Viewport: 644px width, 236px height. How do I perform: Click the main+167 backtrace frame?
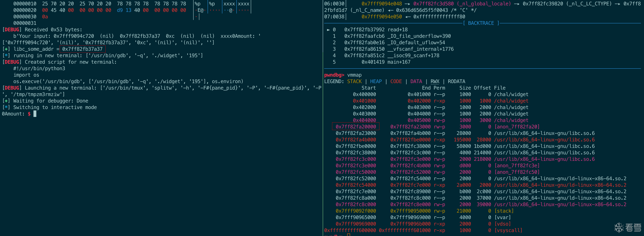click(x=399, y=62)
